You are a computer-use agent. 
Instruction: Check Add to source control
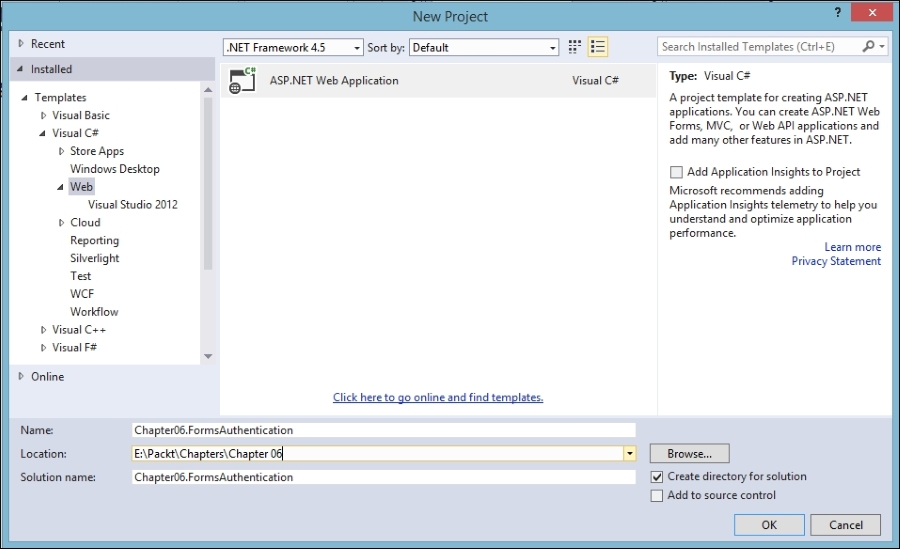click(657, 495)
